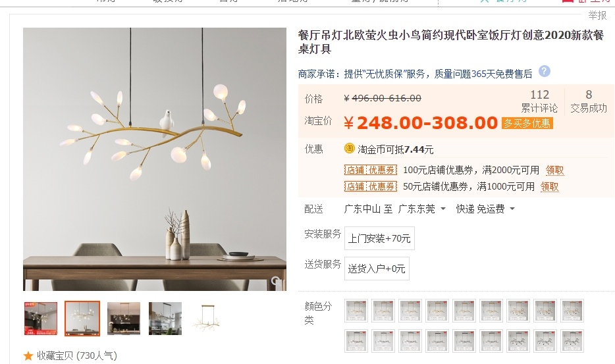Click the Taobao gold coin icon
This screenshot has width=615, height=364.
[x=349, y=148]
